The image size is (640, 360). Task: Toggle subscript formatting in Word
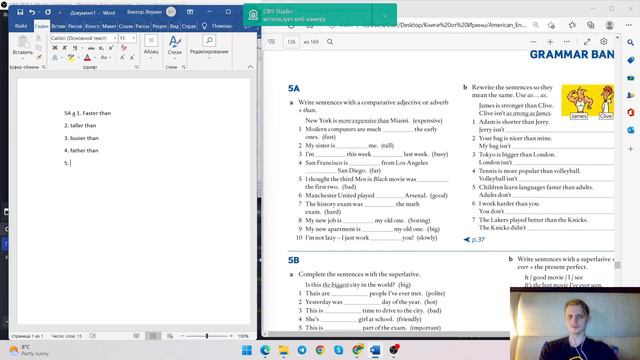click(x=101, y=48)
